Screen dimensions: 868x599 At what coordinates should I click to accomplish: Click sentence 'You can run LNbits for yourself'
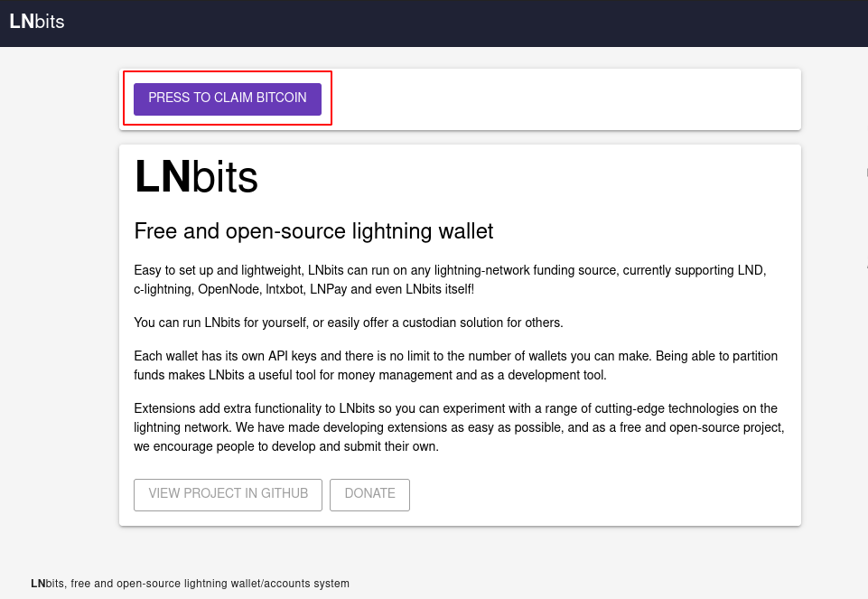349,323
